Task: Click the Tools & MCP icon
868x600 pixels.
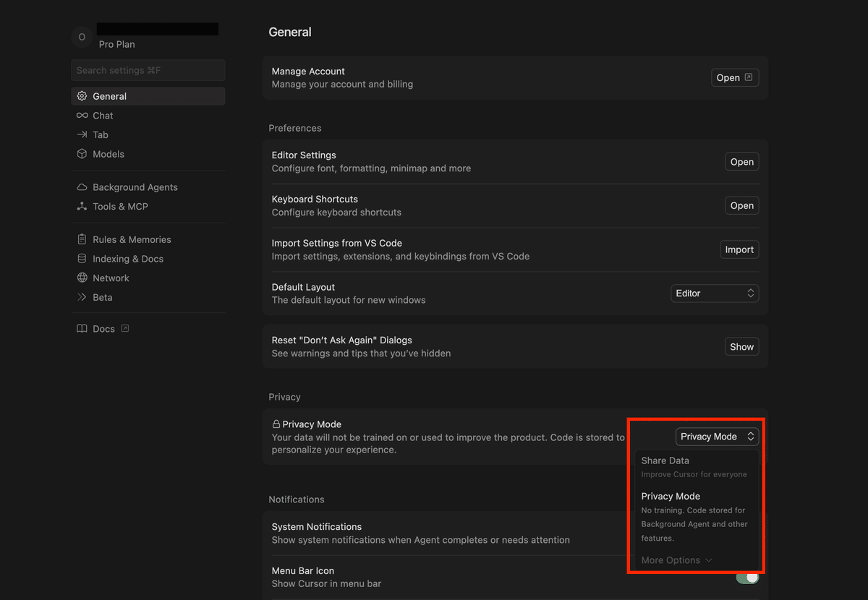Action: pyautogui.click(x=82, y=206)
